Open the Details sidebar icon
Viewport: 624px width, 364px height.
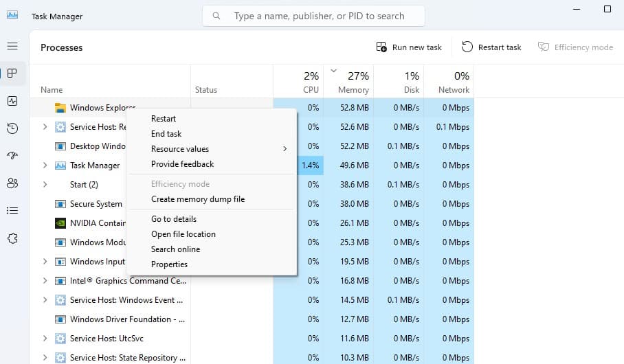tap(12, 211)
